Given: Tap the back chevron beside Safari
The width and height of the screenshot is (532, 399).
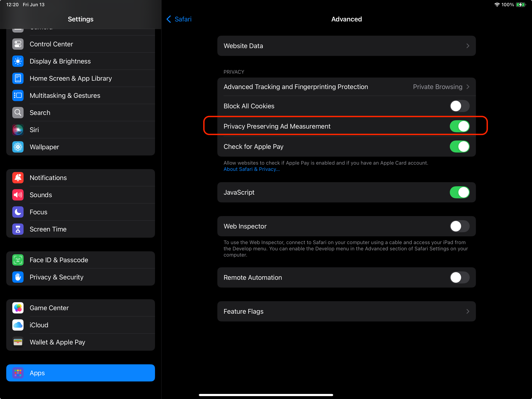Looking at the screenshot, I should click(x=169, y=19).
